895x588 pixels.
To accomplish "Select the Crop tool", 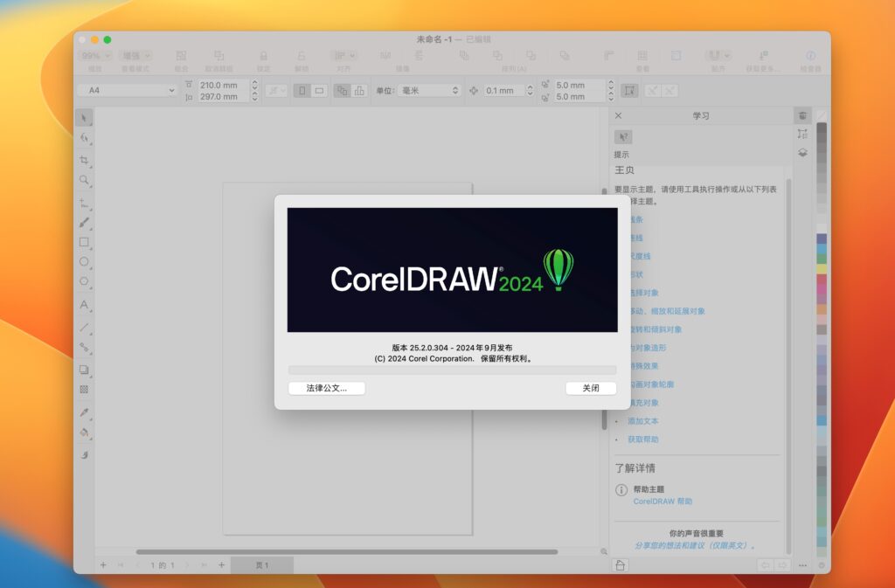I will tap(84, 159).
